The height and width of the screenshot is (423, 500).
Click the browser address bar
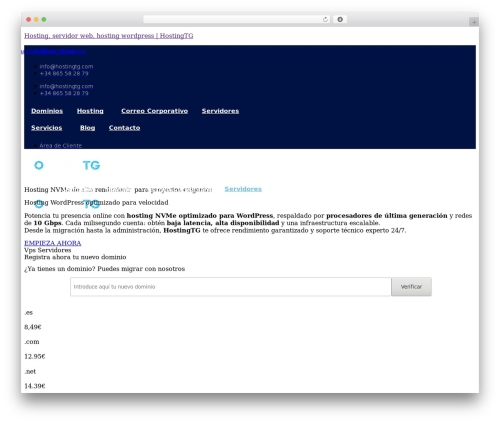(237, 19)
